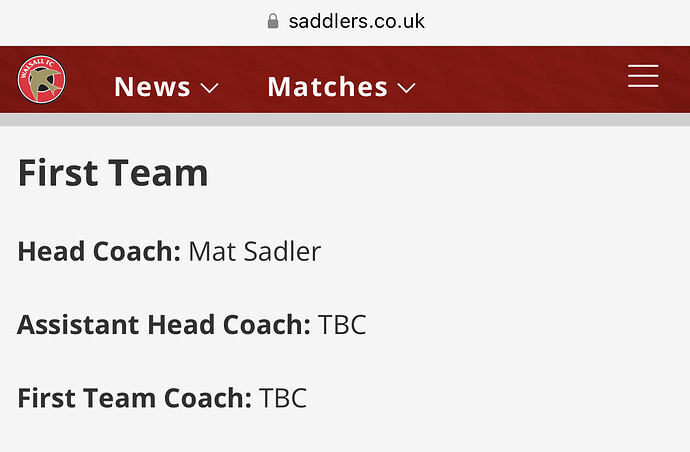
Task: Select the saddlers.co.uk address text
Action: pos(356,21)
